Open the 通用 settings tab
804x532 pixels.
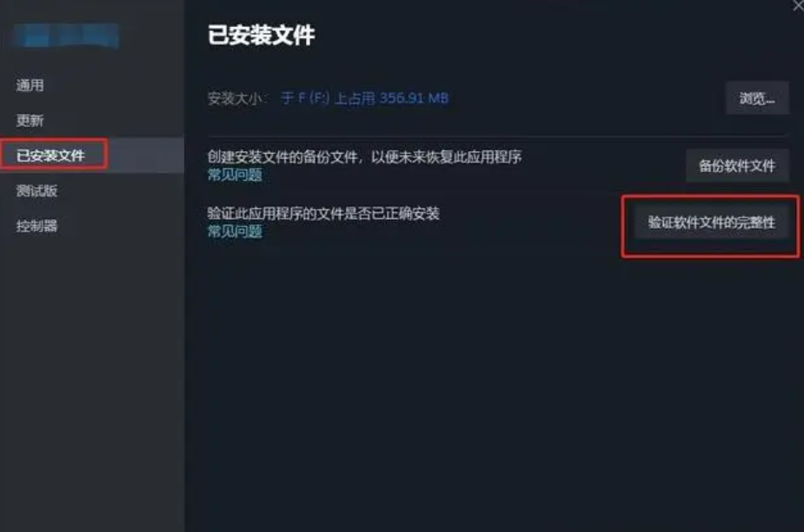[30, 85]
